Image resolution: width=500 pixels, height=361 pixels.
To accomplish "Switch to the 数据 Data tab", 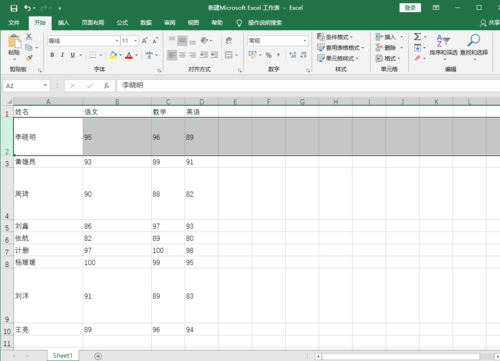I will point(146,23).
